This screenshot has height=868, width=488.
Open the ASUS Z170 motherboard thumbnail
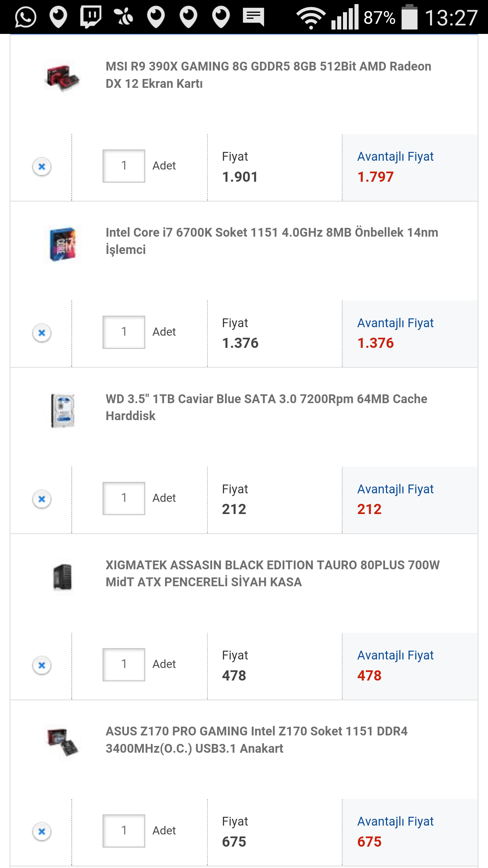pyautogui.click(x=62, y=742)
